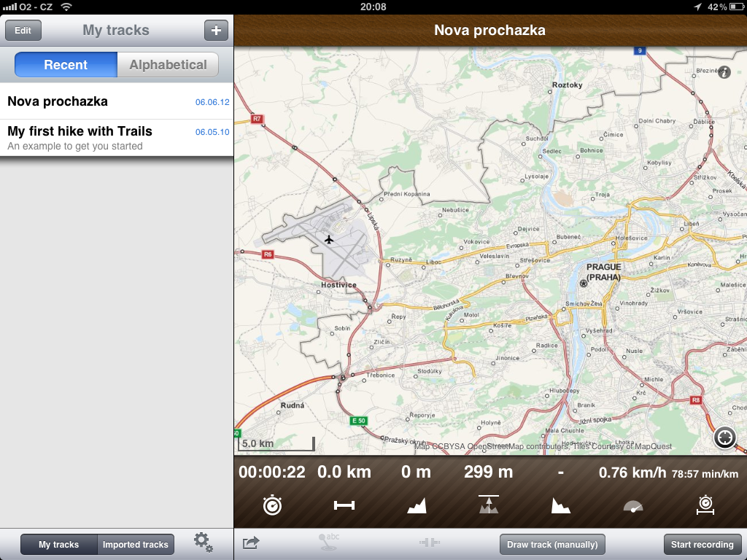
Task: Tap Rudná town label on map
Action: pyautogui.click(x=292, y=405)
